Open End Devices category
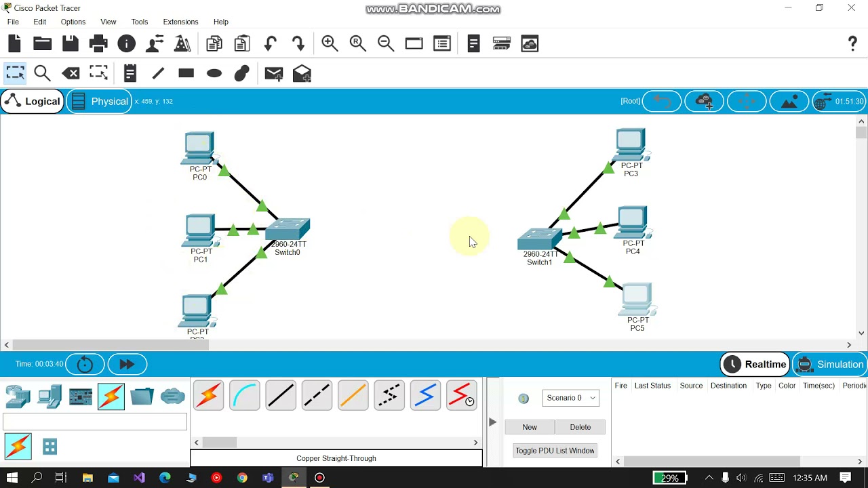The image size is (868, 488). click(50, 396)
